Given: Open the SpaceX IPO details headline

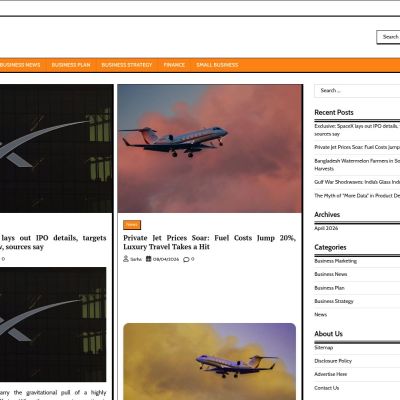Looking at the screenshot, I should 53,242.
